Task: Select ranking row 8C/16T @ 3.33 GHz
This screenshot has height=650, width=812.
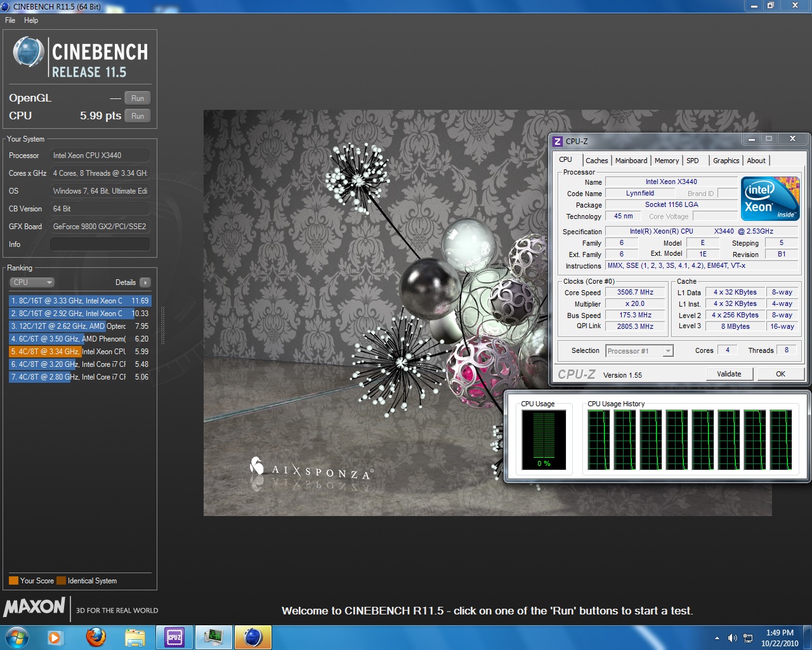Action: pyautogui.click(x=80, y=301)
